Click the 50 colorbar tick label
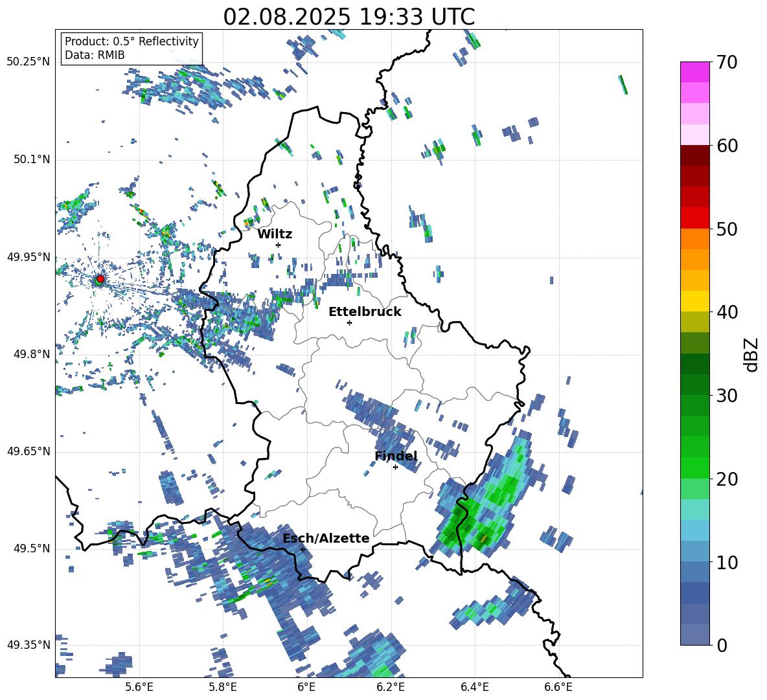Viewport: 767px width, 700px height. pyautogui.click(x=726, y=229)
